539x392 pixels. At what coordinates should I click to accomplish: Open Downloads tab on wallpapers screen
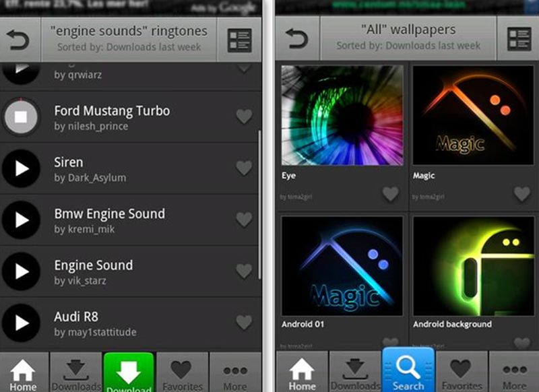point(356,372)
